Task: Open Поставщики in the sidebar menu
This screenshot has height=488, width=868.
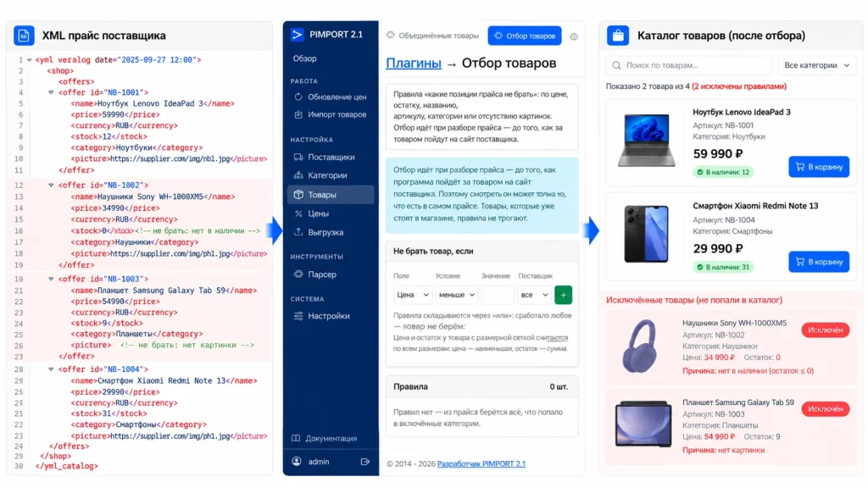Action: pos(331,157)
